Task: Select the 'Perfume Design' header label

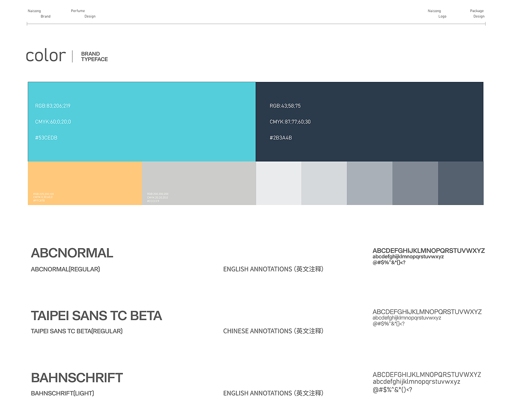Action: [x=83, y=14]
